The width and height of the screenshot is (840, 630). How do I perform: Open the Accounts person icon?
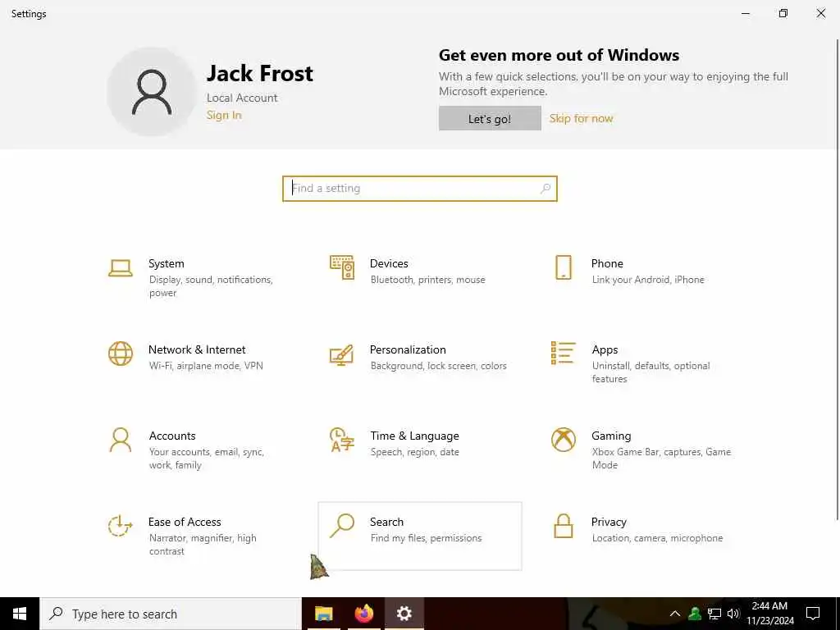[120, 440]
